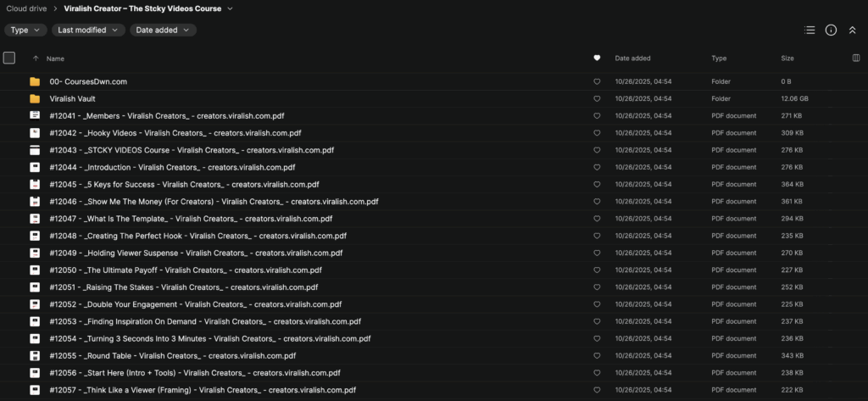
Task: Click PDF icon of #12052 Double Your Engagement
Action: 35,304
